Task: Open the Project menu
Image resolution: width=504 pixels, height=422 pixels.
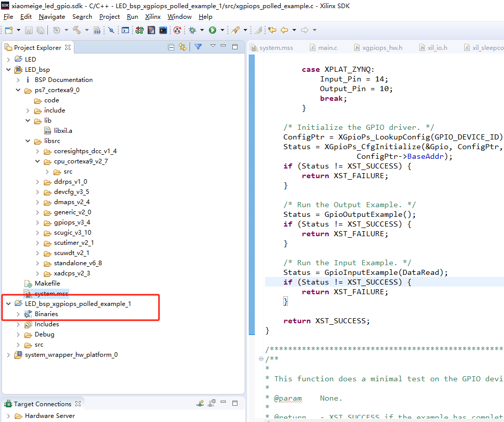Action: pyautogui.click(x=109, y=17)
